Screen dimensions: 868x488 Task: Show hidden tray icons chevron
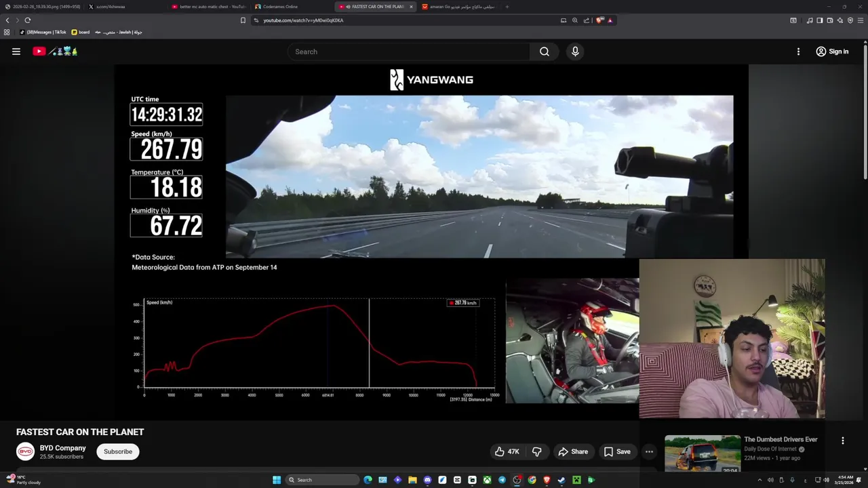(x=759, y=480)
